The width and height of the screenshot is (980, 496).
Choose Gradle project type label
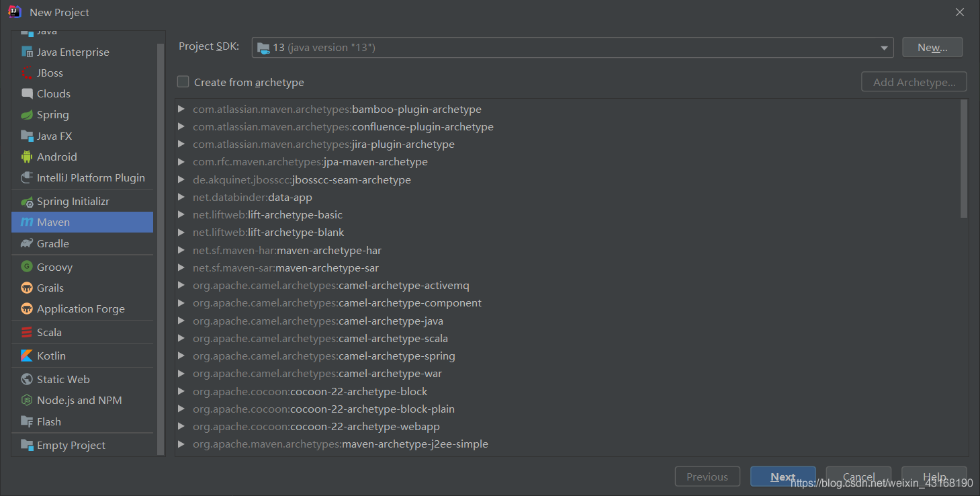pyautogui.click(x=53, y=243)
